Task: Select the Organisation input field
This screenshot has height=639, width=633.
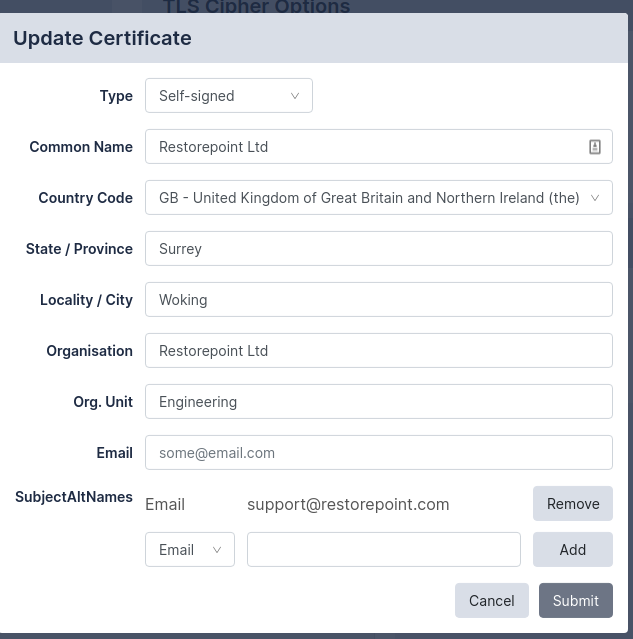Action: pyautogui.click(x=378, y=351)
